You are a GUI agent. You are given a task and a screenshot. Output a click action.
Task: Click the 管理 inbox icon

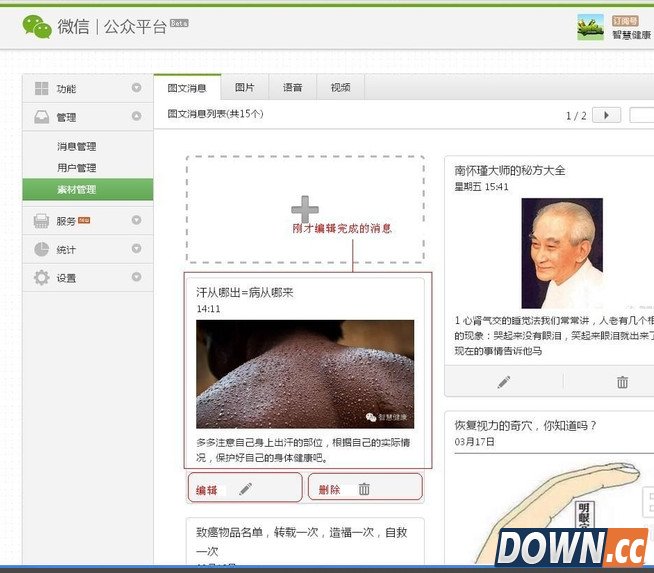(x=41, y=117)
